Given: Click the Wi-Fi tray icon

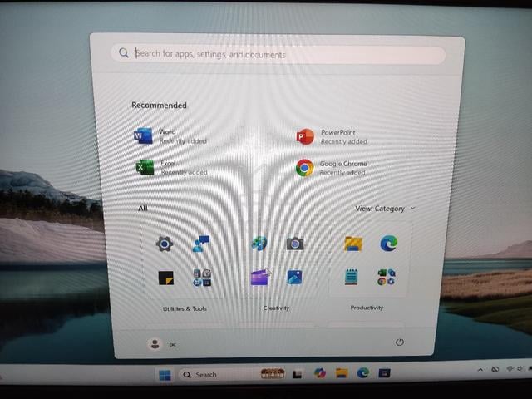Looking at the screenshot, I should coord(510,369).
